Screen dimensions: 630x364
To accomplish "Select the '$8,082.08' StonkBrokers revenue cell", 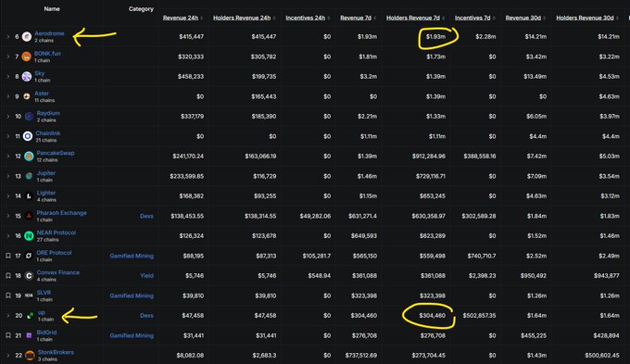I will pos(190,356).
